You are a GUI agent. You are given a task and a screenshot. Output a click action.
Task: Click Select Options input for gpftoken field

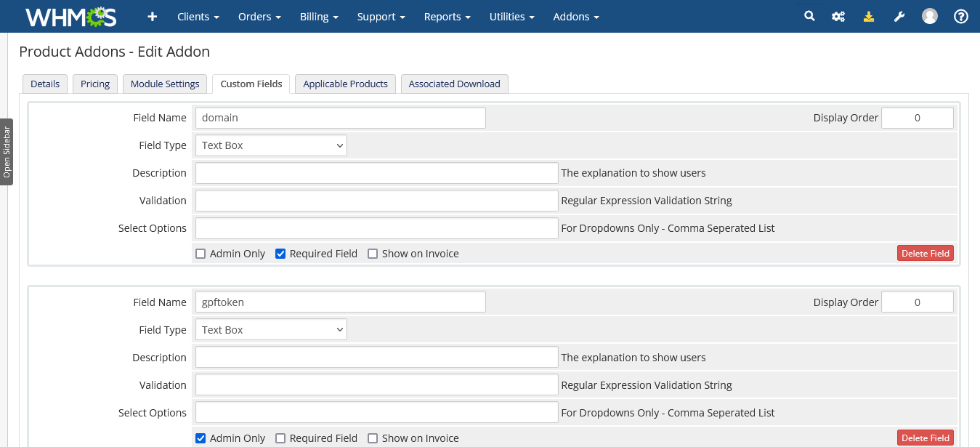coord(377,413)
